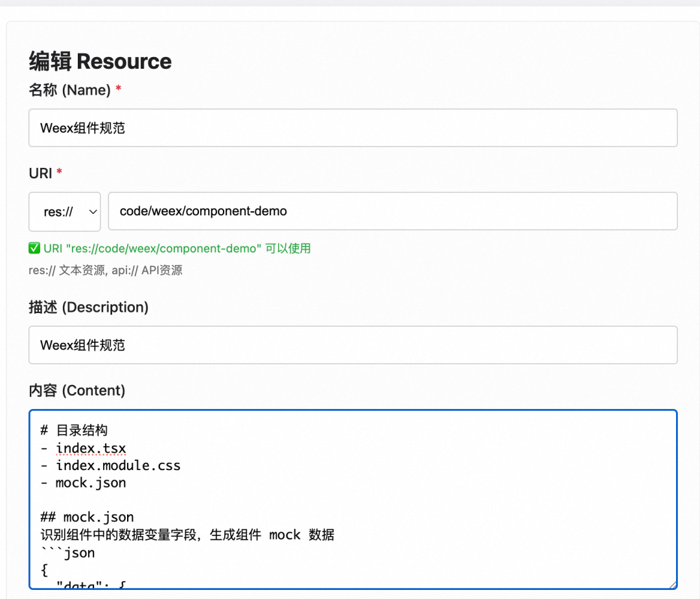
Task: Click the 编辑 Resource heading
Action: coord(100,61)
